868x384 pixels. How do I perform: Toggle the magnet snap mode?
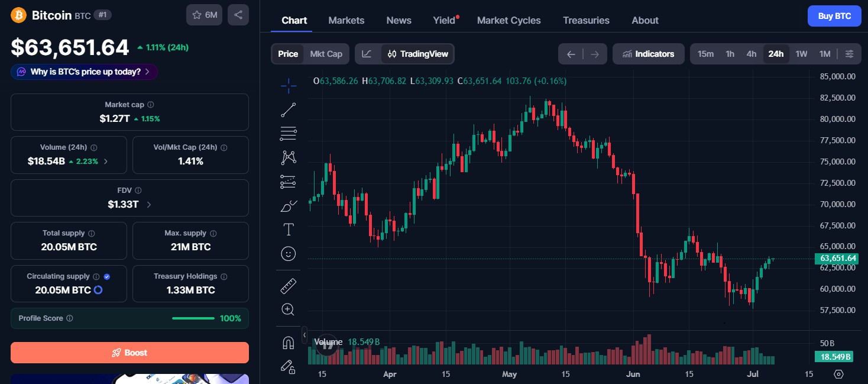pyautogui.click(x=289, y=343)
